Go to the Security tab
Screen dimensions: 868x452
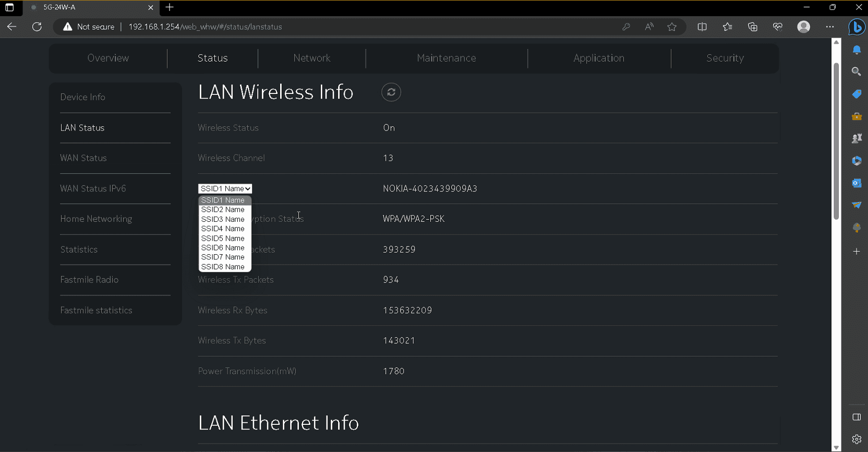[725, 58]
